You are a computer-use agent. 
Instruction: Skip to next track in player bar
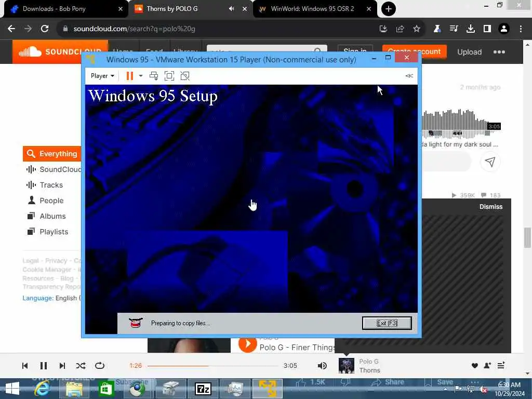coord(62,366)
